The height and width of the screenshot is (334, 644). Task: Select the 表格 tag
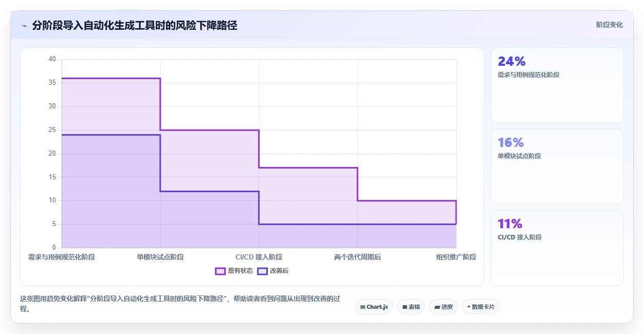coord(411,307)
